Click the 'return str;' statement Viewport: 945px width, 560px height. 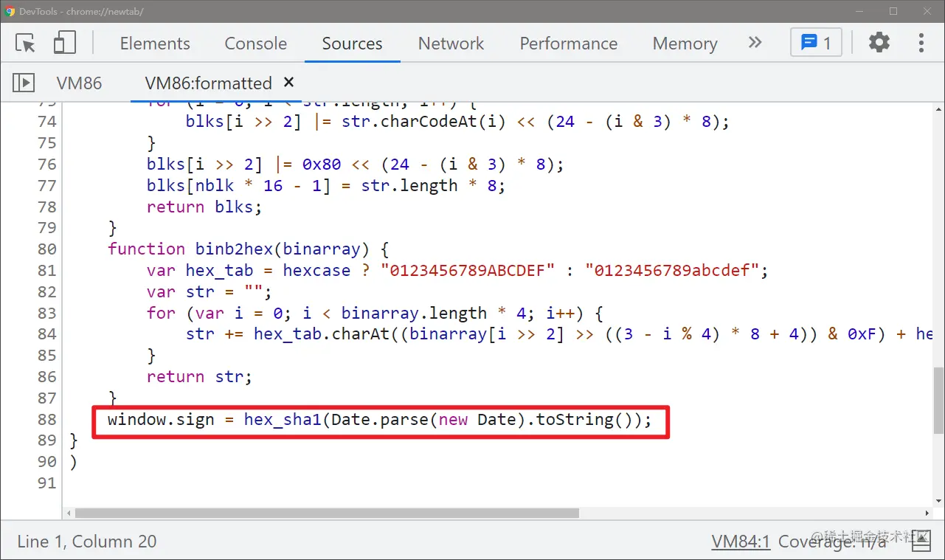pos(199,376)
